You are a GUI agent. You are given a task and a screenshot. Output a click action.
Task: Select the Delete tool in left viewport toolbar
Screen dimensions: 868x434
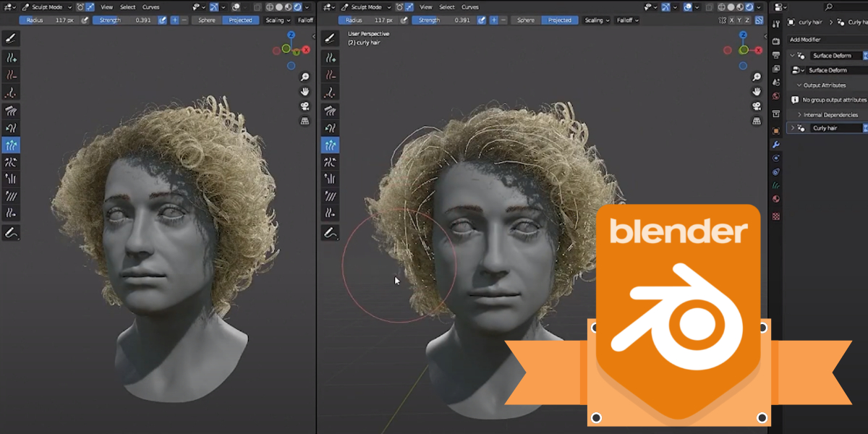(12, 75)
